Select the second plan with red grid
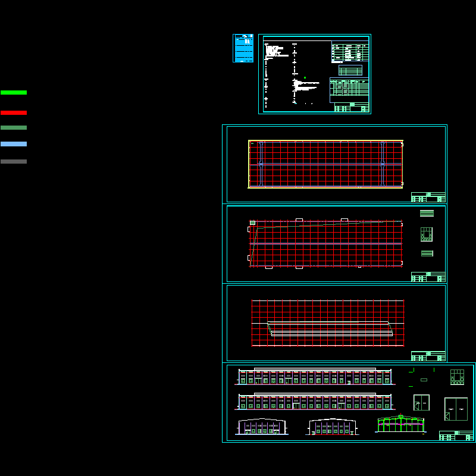This screenshot has width=476, height=476. click(325, 243)
